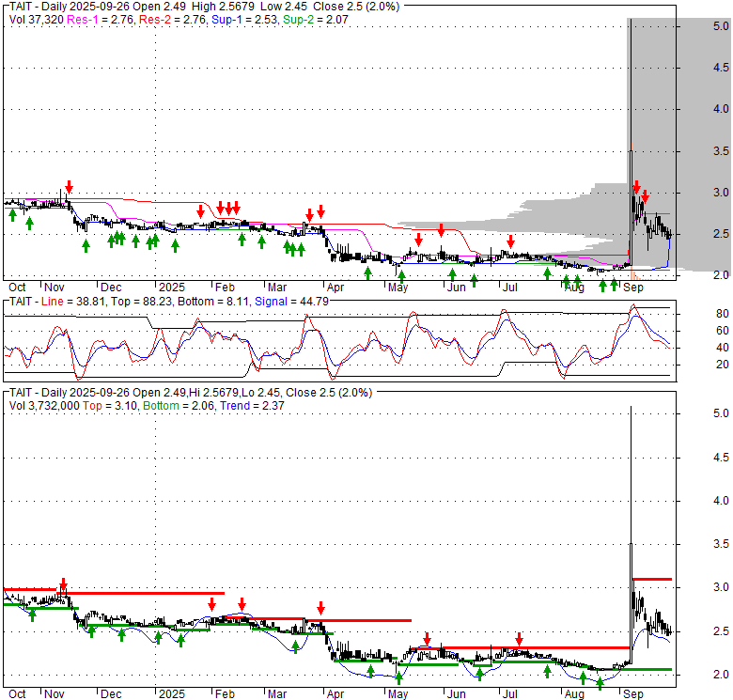Click the 4.0 price tick on top chart axis

[721, 109]
